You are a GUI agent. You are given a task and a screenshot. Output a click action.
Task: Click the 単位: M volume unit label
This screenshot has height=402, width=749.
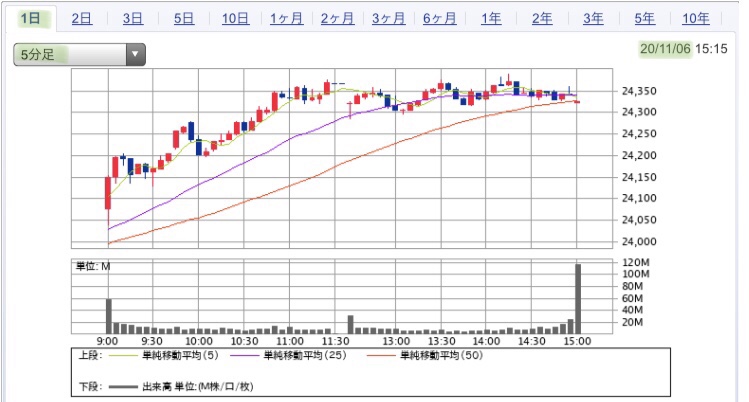[x=93, y=267]
